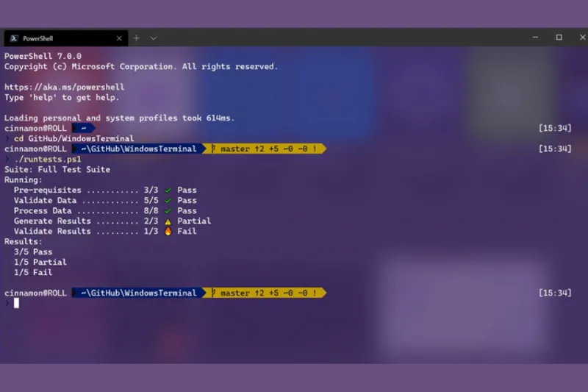Click the green checkmark beside Process Data

(168, 210)
